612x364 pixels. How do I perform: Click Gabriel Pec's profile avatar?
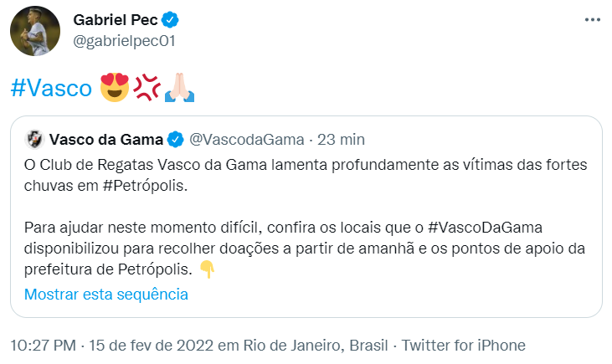click(34, 31)
